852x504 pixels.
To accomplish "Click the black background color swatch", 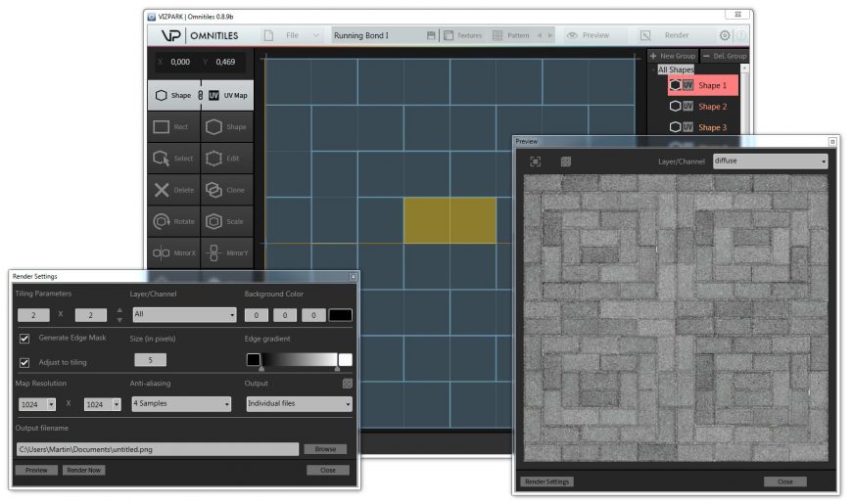I will click(x=340, y=315).
